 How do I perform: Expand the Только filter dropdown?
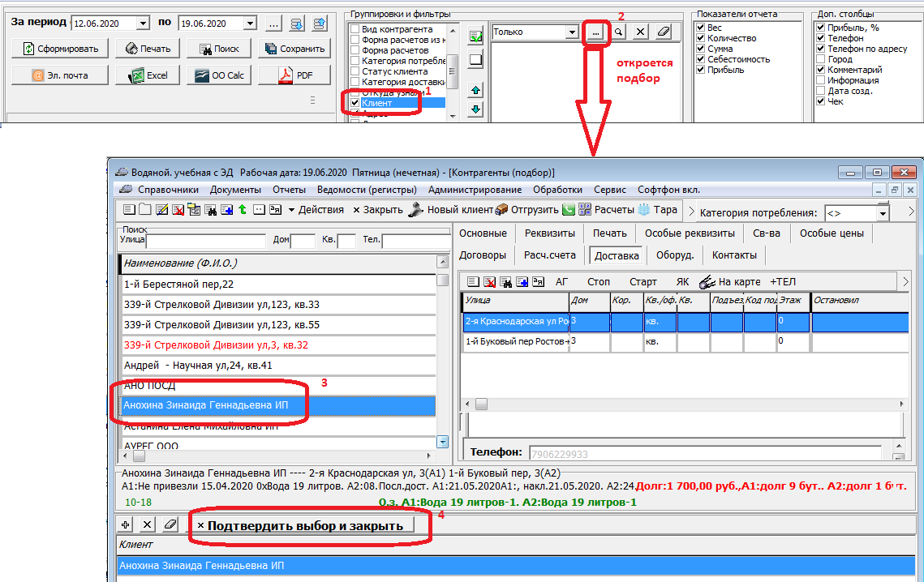[572, 32]
